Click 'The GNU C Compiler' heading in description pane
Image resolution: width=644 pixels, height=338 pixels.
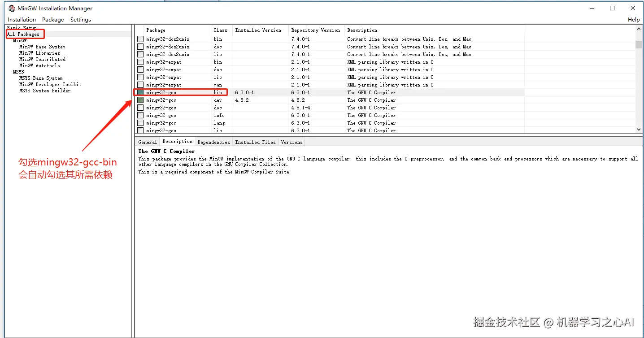pyautogui.click(x=166, y=151)
